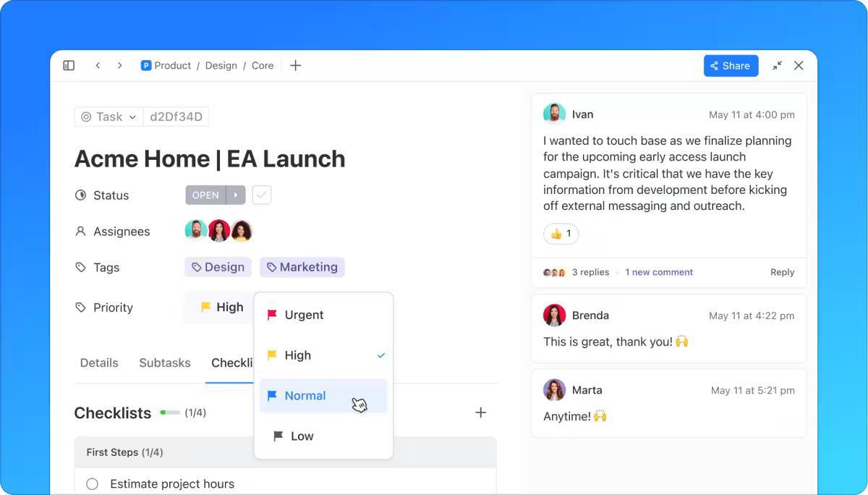Click the Tags field label
This screenshot has width=868, height=495.
(x=106, y=268)
